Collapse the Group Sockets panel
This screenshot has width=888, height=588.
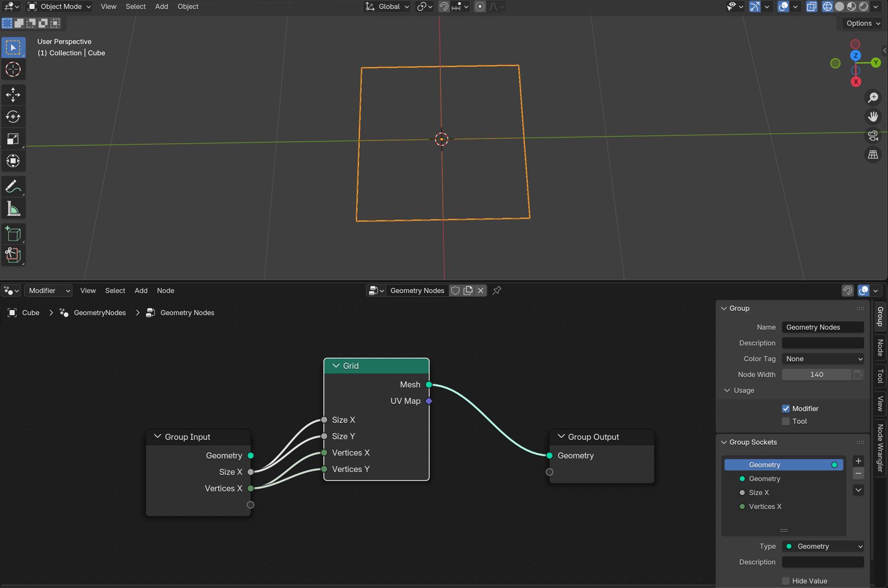pyautogui.click(x=724, y=442)
